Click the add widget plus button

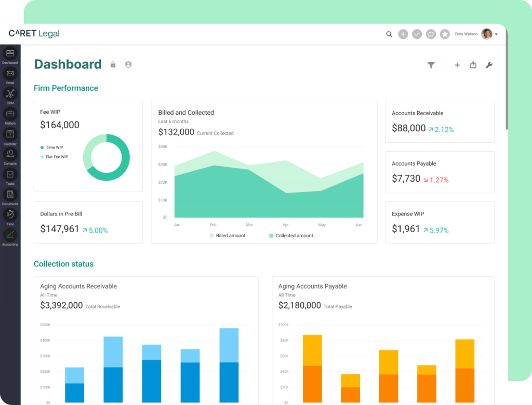pyautogui.click(x=457, y=65)
